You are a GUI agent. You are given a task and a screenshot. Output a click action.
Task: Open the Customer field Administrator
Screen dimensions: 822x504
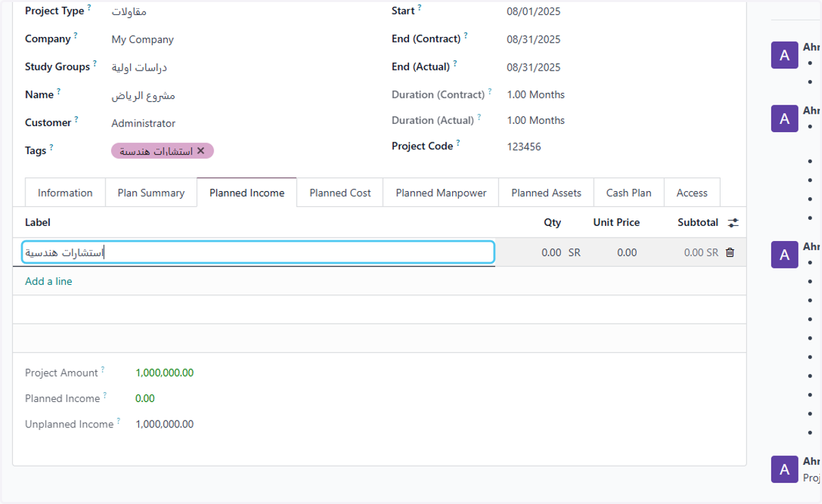pyautogui.click(x=143, y=123)
